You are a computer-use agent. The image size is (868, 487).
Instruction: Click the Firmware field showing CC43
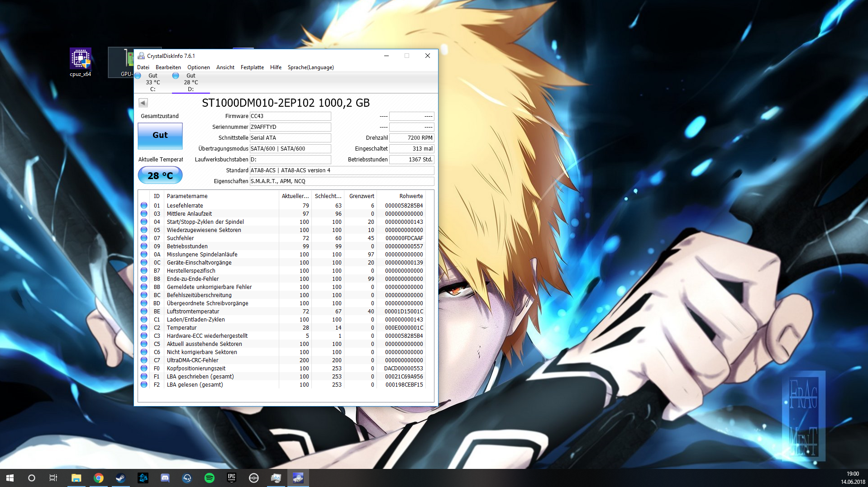point(290,116)
